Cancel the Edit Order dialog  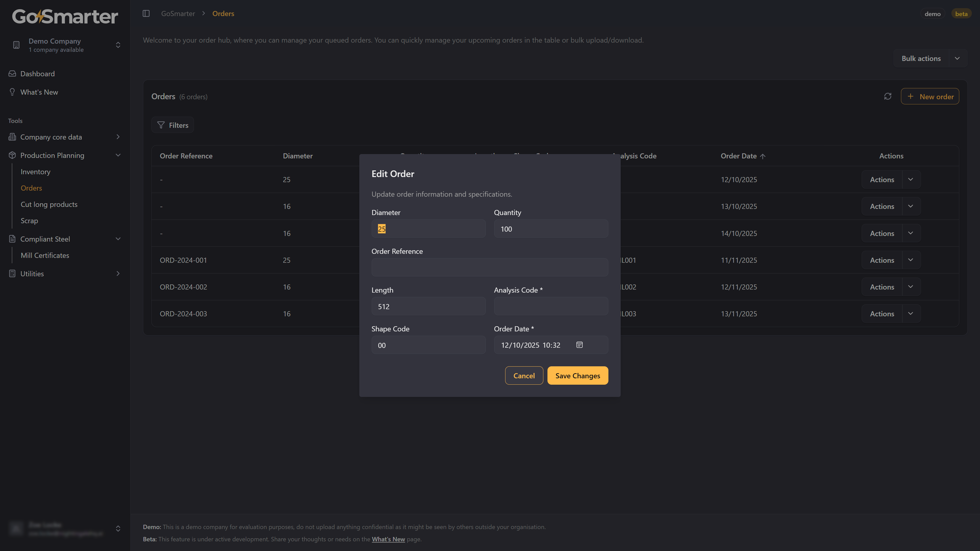pyautogui.click(x=524, y=376)
